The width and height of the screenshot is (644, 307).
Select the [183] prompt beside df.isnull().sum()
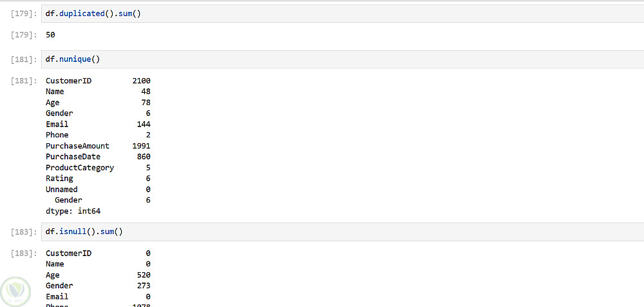point(24,232)
